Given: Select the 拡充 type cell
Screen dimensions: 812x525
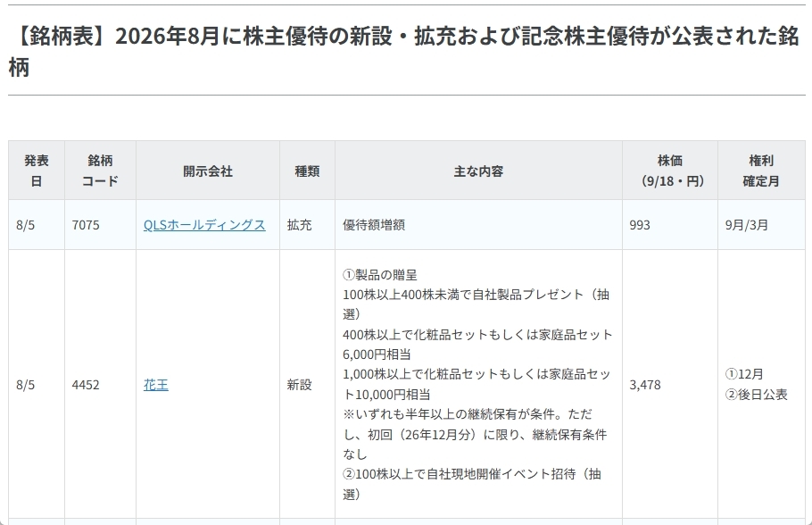Looking at the screenshot, I should (307, 225).
